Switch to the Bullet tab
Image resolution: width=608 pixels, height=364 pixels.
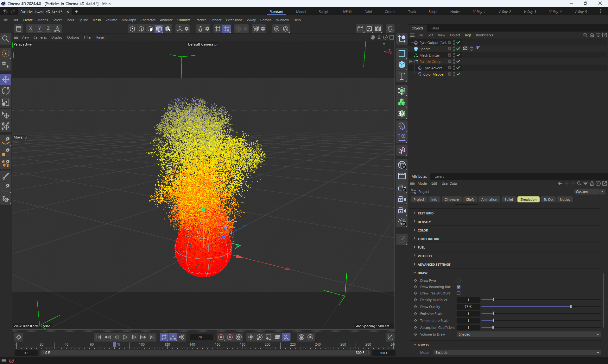click(x=509, y=200)
